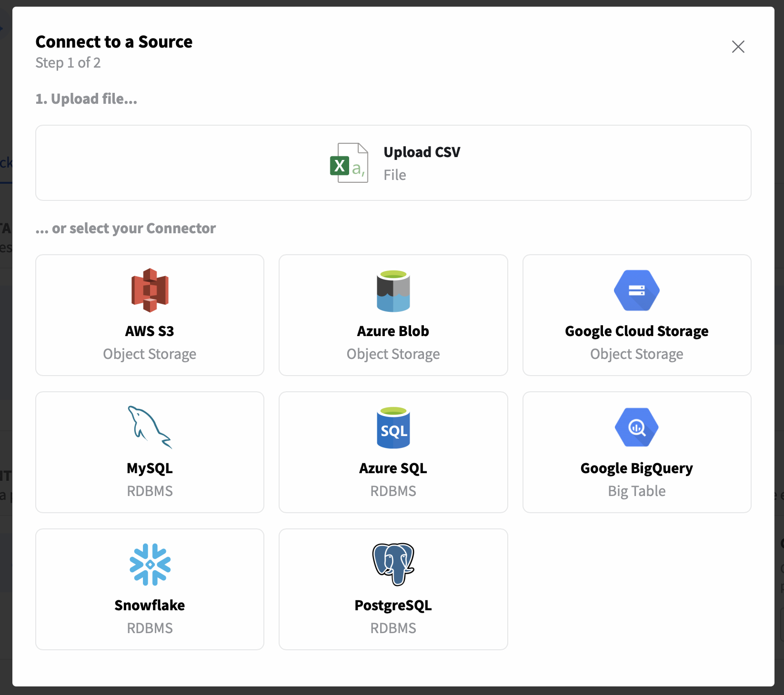Select the Azure SQL database icon
The image size is (784, 695).
(x=393, y=427)
